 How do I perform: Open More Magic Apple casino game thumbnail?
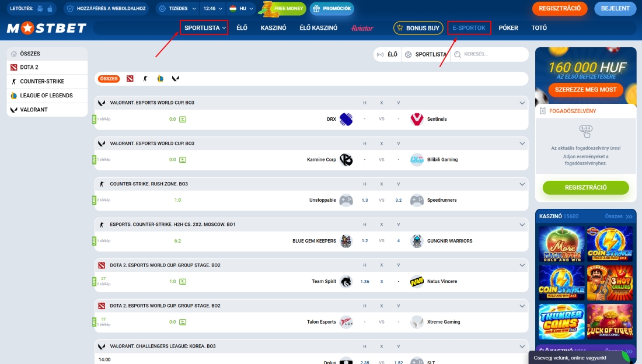[x=561, y=244]
